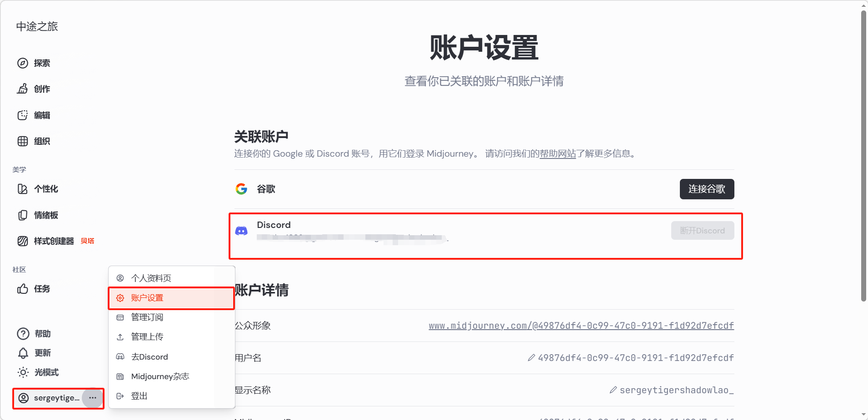
Task: Open the 帮助网站 help site link
Action: point(558,153)
